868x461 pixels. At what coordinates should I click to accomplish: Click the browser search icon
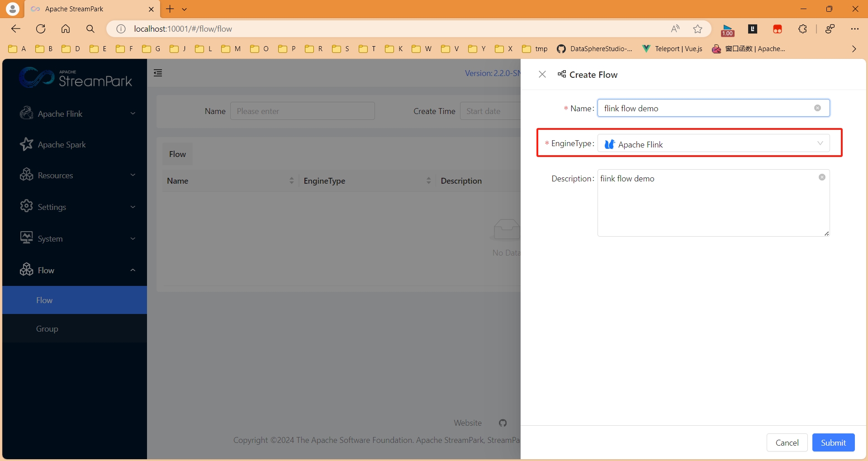[90, 29]
